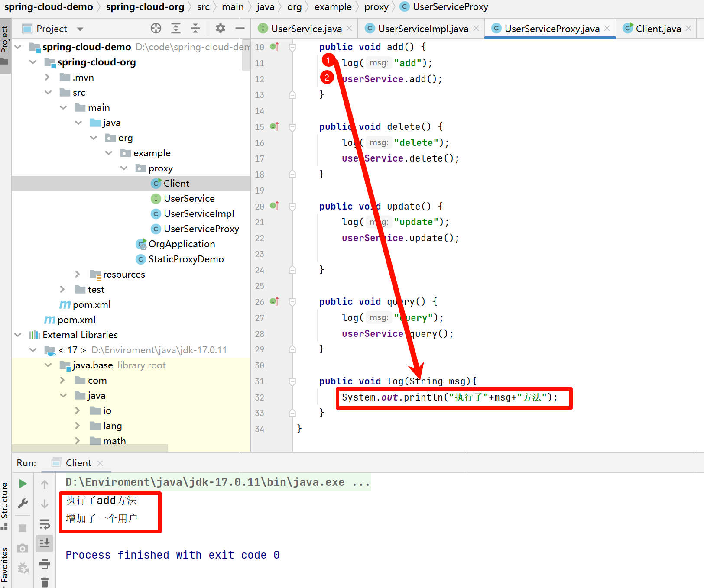Click the locate/select opened file crosshair icon

click(156, 29)
